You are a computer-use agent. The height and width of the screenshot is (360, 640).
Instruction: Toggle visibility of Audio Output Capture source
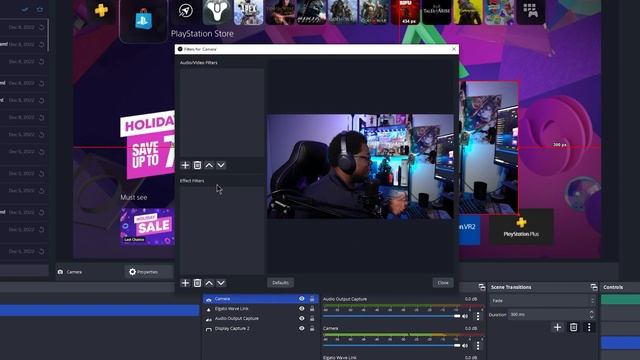[302, 318]
